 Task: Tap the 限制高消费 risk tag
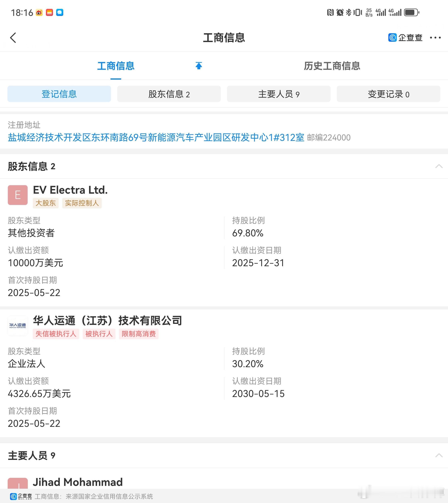coord(139,334)
